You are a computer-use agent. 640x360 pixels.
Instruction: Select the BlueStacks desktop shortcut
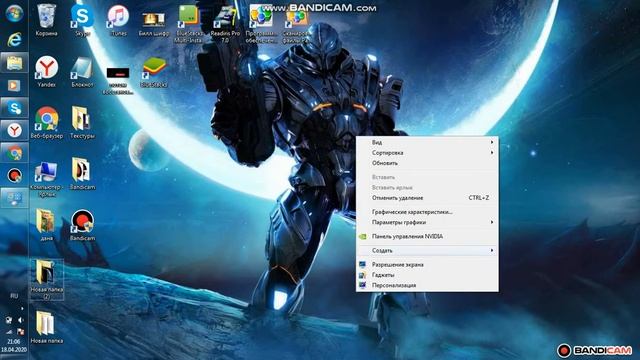154,72
